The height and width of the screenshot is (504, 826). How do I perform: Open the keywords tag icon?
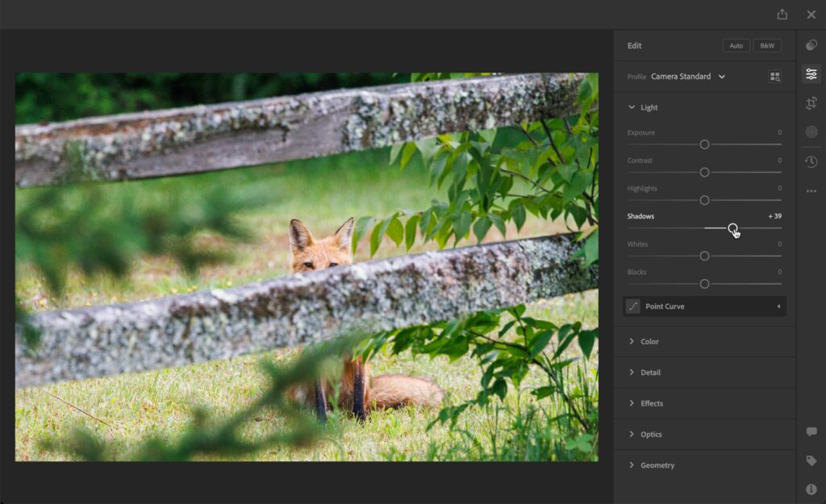pyautogui.click(x=811, y=460)
